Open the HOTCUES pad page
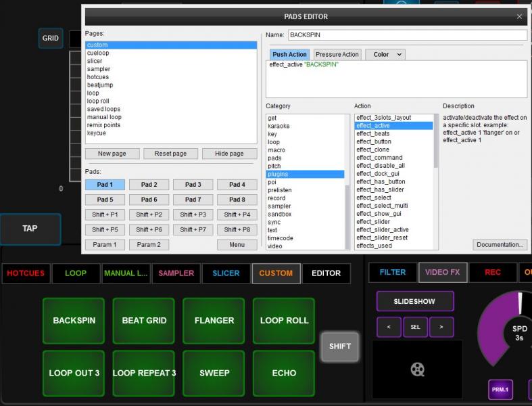 pyautogui.click(x=26, y=273)
